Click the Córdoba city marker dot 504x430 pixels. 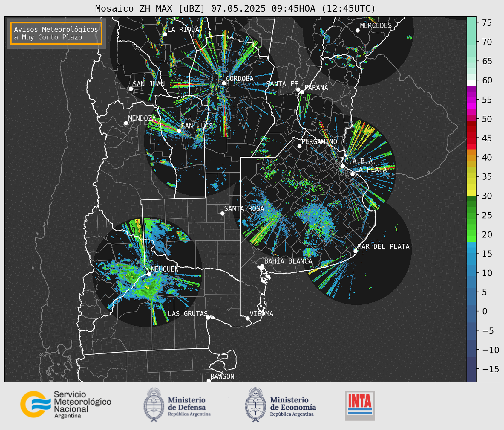pos(224,83)
